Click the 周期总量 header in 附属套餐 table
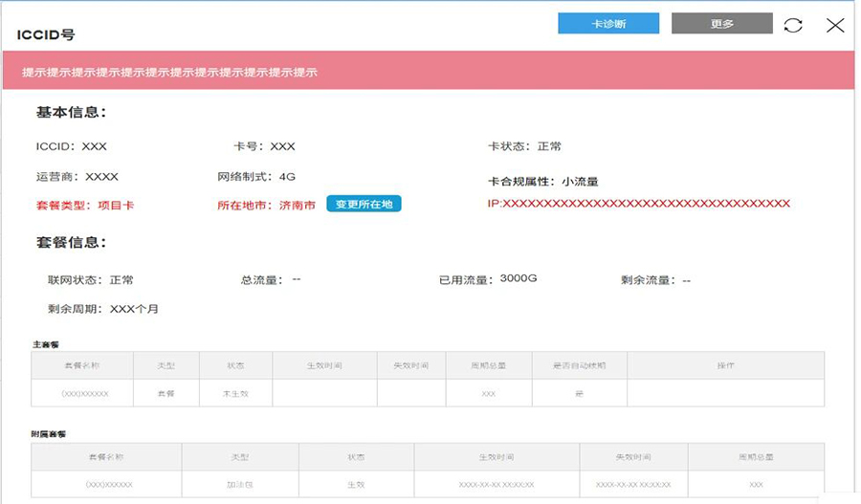This screenshot has height=504, width=861. [x=756, y=457]
